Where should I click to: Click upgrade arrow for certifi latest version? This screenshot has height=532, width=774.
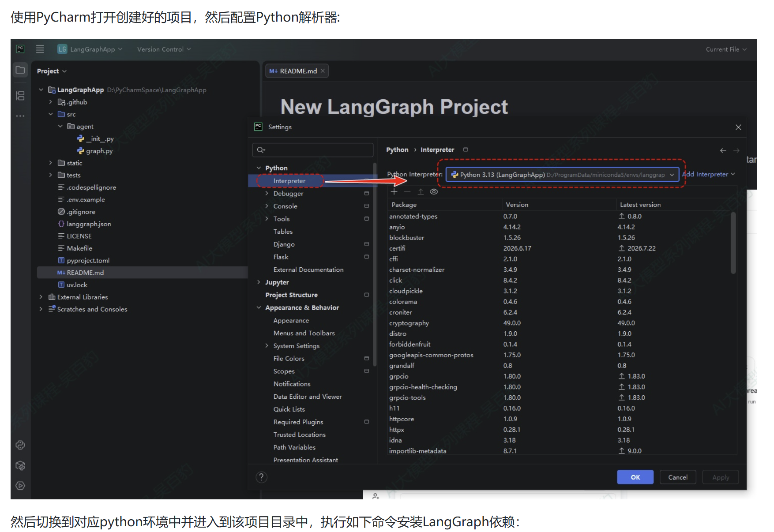pos(621,248)
